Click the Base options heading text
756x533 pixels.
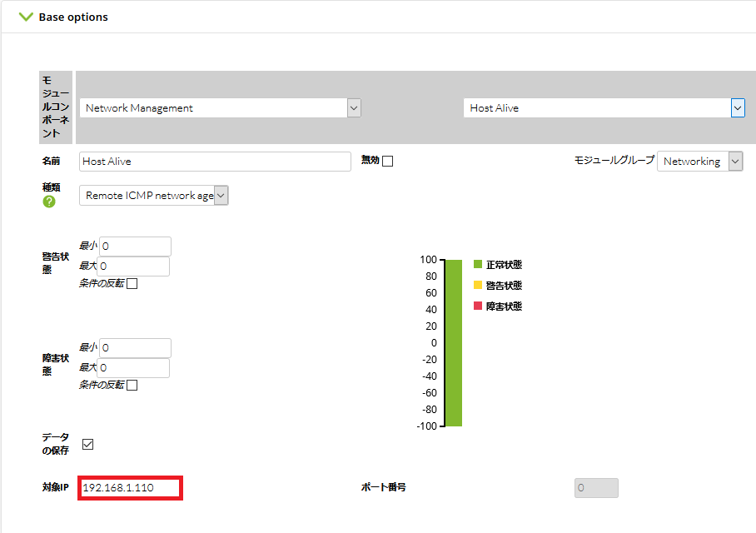click(x=73, y=17)
